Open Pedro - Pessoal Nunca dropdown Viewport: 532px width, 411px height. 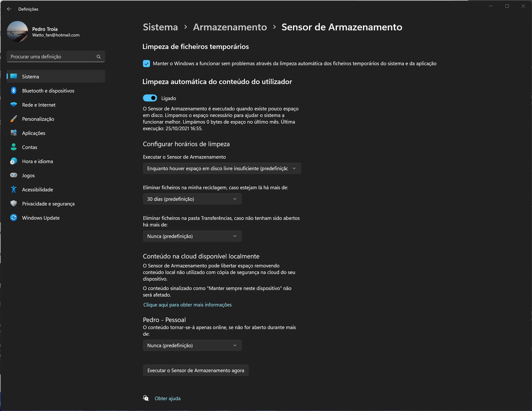point(192,345)
